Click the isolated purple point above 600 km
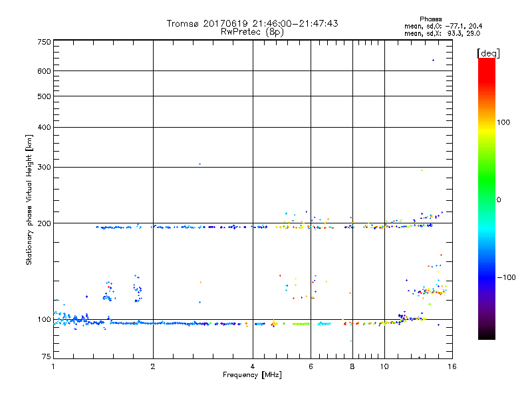The width and height of the screenshot is (532, 399). (x=433, y=61)
